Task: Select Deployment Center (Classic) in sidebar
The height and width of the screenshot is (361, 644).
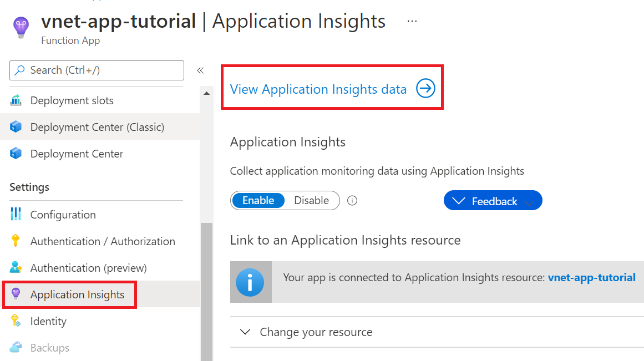Action: (x=98, y=126)
